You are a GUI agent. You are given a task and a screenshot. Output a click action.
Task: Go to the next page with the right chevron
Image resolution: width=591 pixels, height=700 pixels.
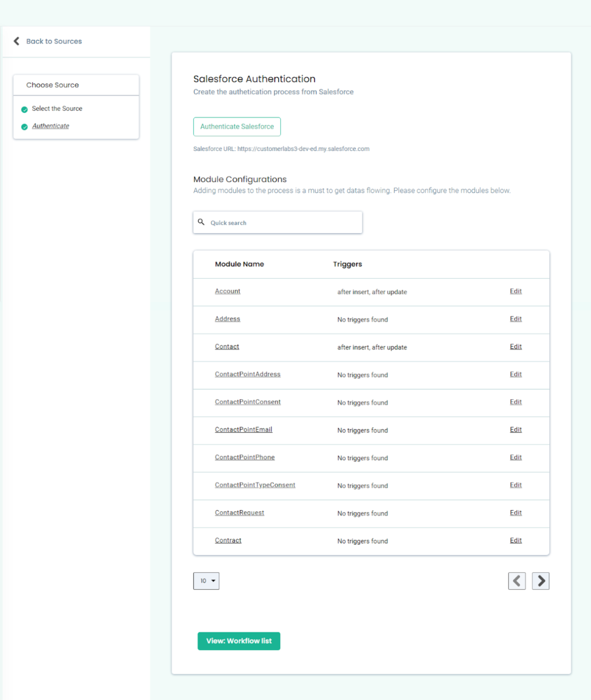click(x=540, y=581)
